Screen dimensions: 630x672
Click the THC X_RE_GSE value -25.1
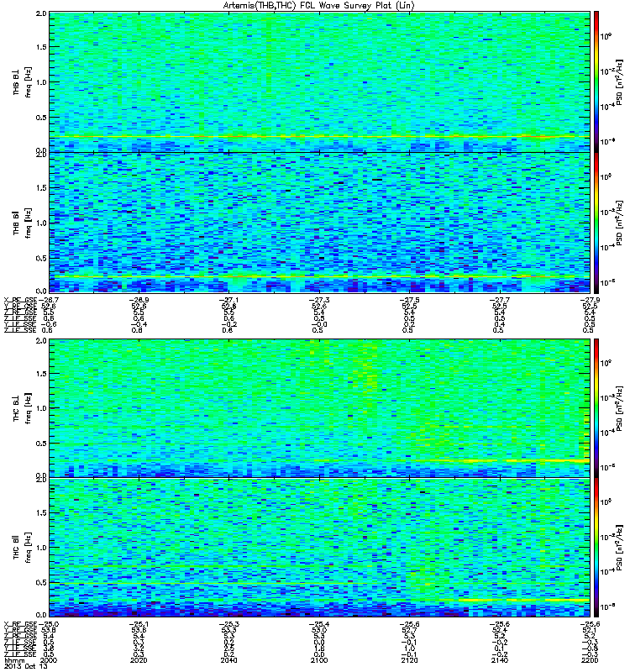(139, 624)
